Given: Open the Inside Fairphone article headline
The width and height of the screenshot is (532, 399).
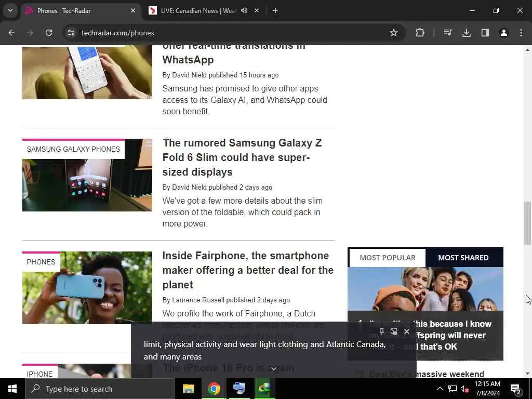Looking at the screenshot, I should (x=248, y=270).
